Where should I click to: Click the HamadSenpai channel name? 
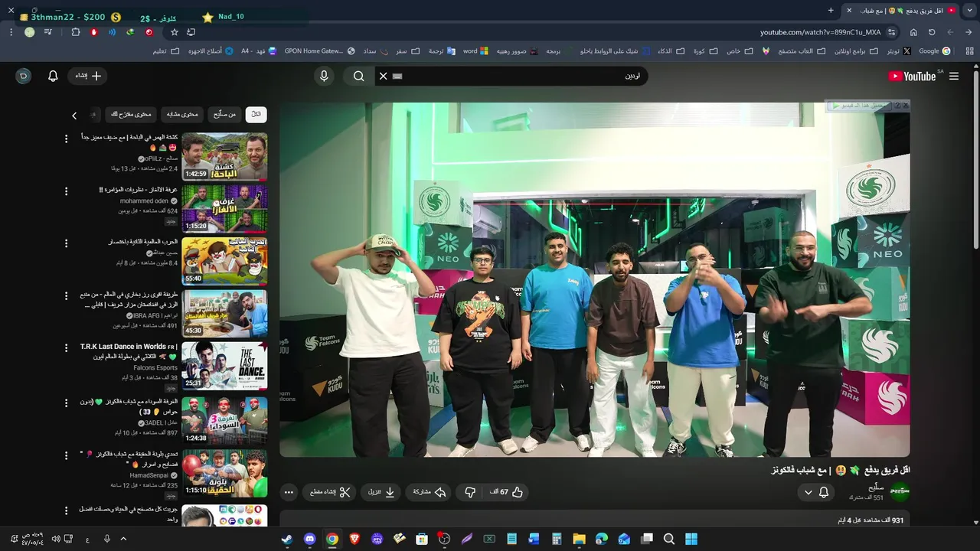point(149,475)
